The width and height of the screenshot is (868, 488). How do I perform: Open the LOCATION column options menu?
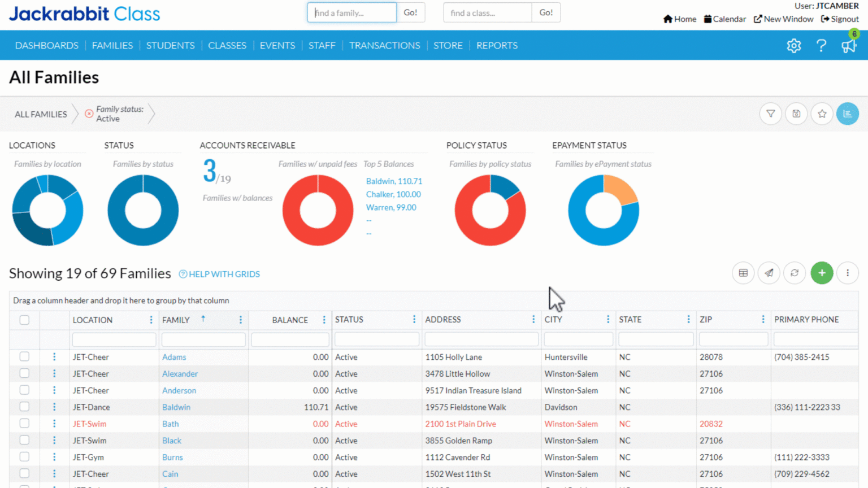(151, 320)
